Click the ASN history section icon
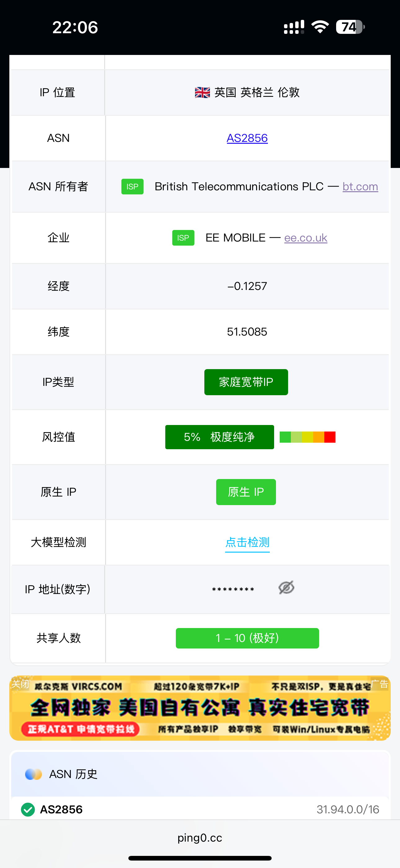This screenshot has height=868, width=400. point(33,774)
